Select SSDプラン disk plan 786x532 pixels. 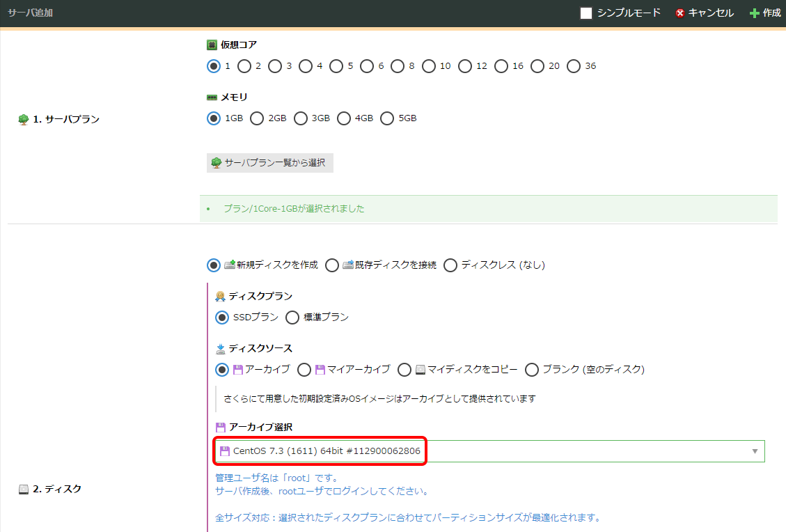[222, 318]
